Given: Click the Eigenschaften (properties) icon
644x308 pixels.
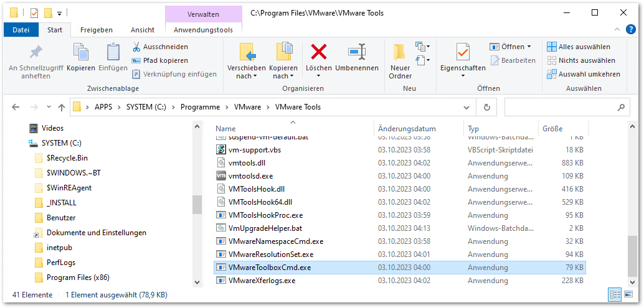Looking at the screenshot, I should click(463, 52).
